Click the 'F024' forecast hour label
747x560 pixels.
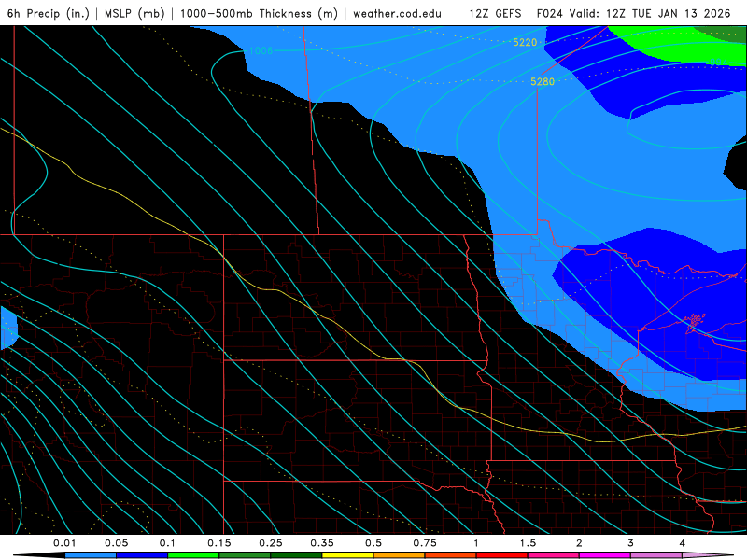(x=551, y=13)
